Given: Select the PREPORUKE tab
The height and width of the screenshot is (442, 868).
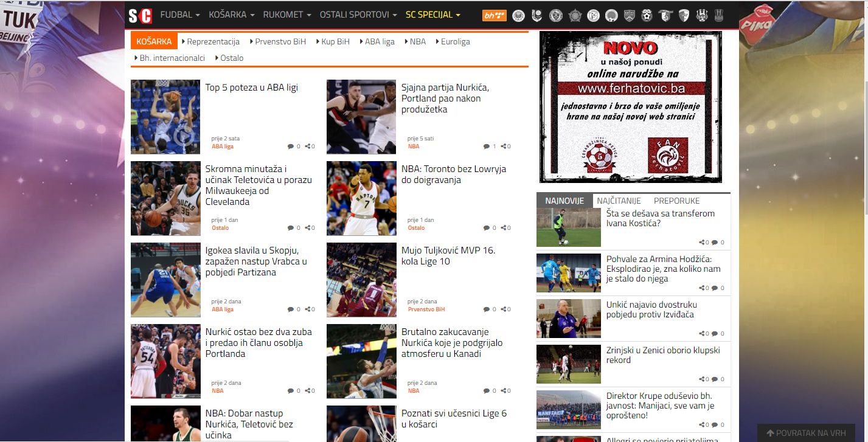Looking at the screenshot, I should [x=676, y=201].
